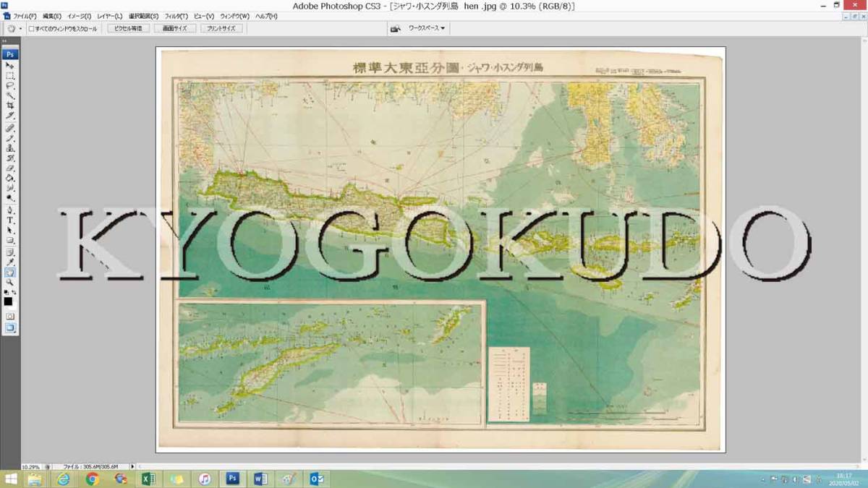Open the 編集(E) menu

click(x=52, y=16)
